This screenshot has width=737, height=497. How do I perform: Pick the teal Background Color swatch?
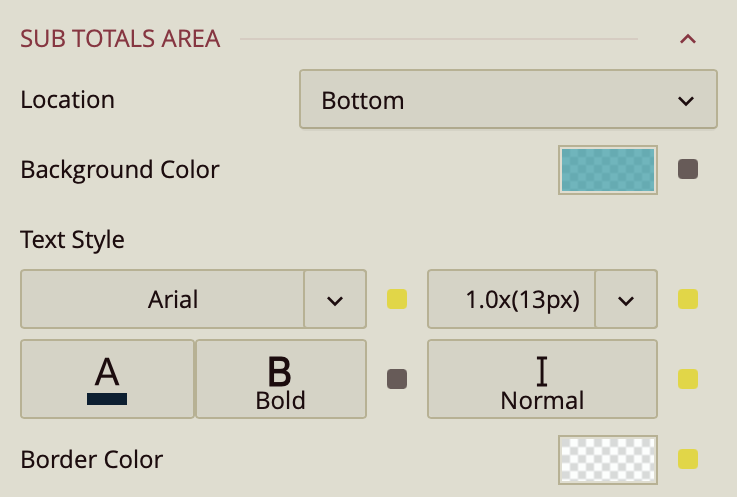pos(608,169)
